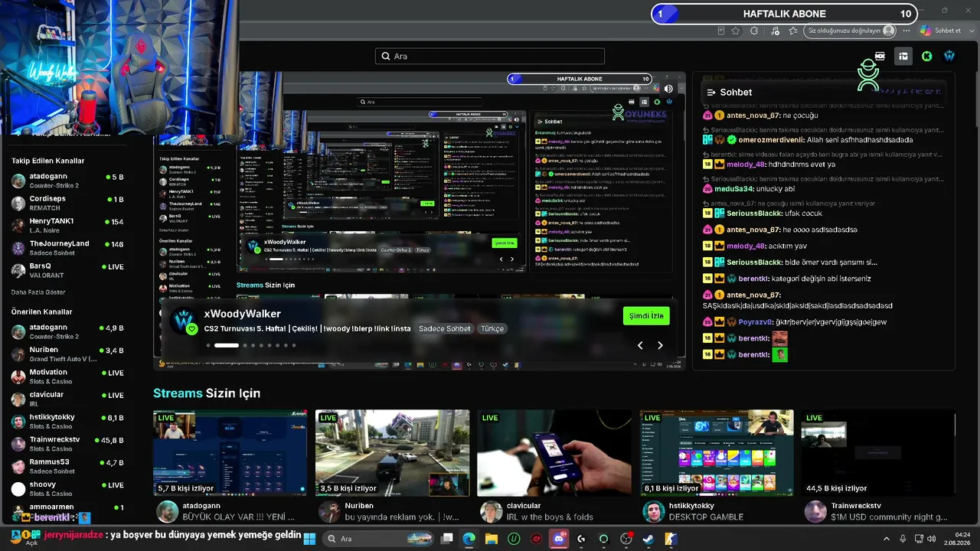This screenshot has height=551, width=980.
Task: Open Discord from the taskbar
Action: (x=559, y=539)
